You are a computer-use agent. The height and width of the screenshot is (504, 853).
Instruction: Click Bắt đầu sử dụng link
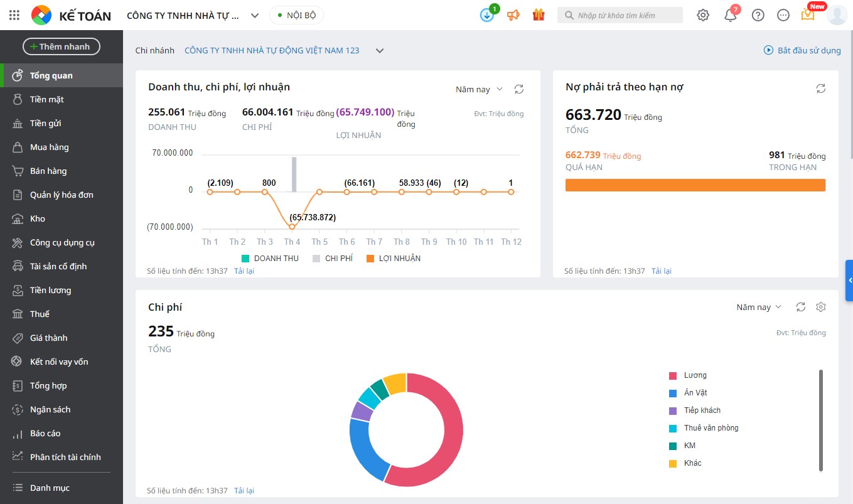coord(802,50)
